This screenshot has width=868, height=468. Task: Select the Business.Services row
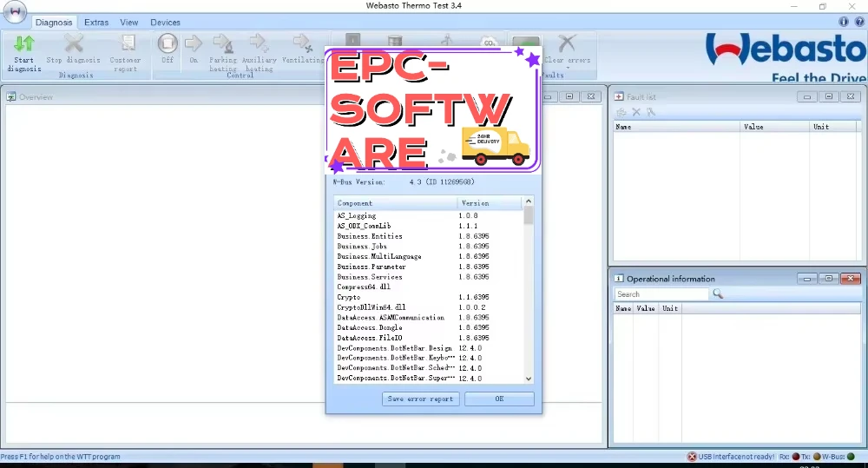click(x=428, y=277)
